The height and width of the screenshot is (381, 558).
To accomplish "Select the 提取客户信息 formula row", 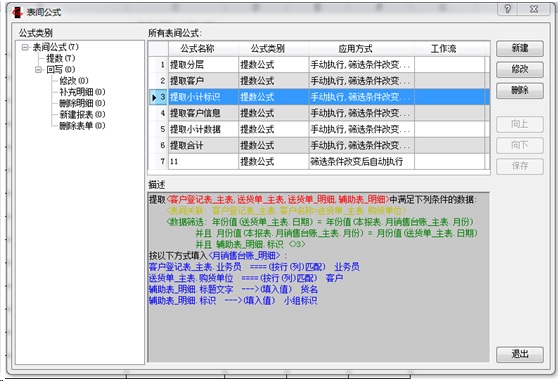I will tap(319, 113).
